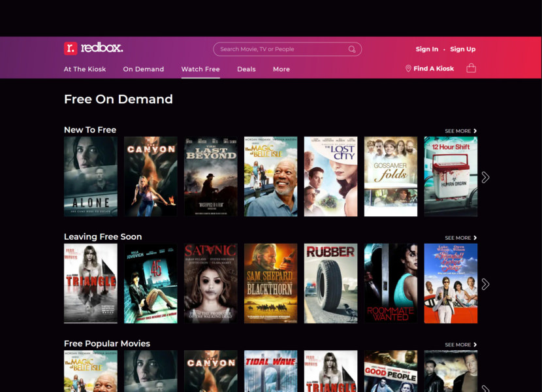Advance the Leaving Free Soon carousel arrow
This screenshot has height=392, width=542.
tap(486, 284)
